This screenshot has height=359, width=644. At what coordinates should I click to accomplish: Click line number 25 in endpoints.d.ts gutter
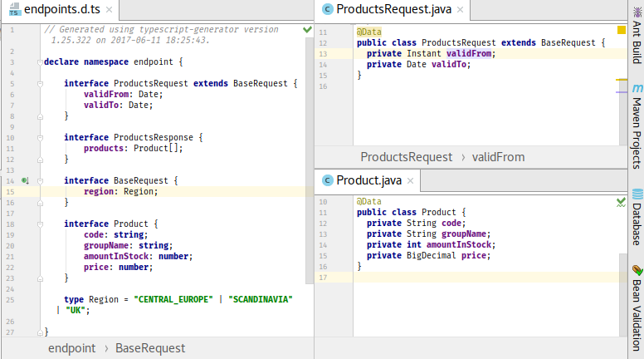point(10,300)
